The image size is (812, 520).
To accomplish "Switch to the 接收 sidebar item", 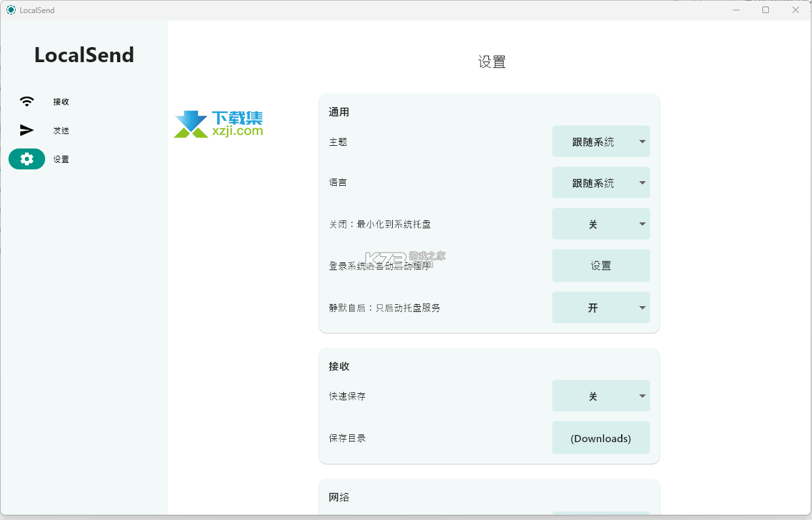I will [61, 101].
